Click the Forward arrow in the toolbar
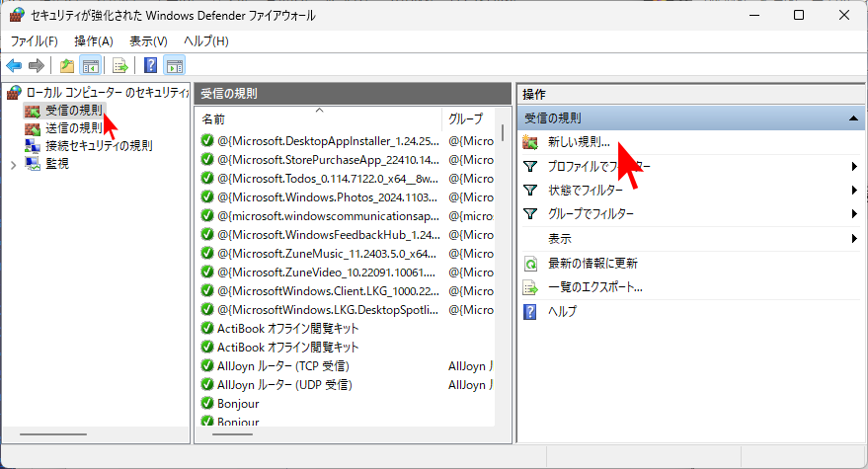 tap(37, 66)
